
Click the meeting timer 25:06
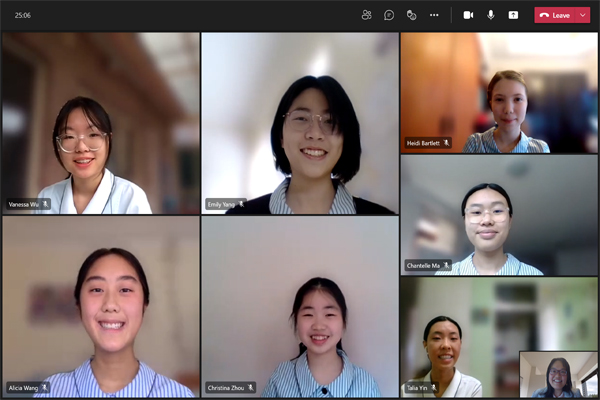pyautogui.click(x=22, y=15)
